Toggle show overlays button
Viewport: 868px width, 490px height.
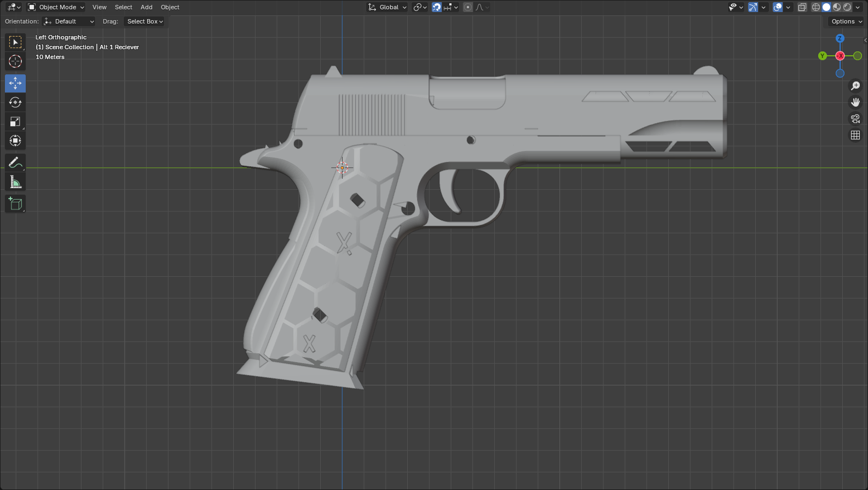[x=778, y=7]
